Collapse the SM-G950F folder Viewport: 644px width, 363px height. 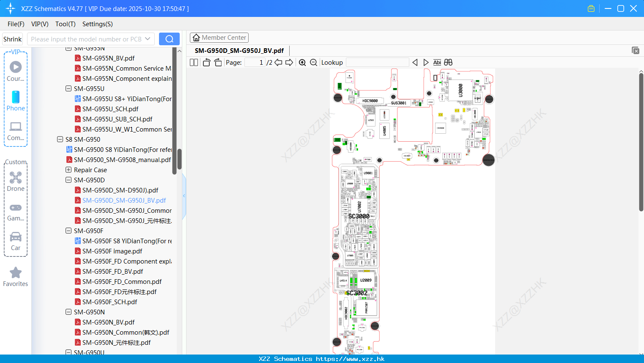(x=69, y=231)
